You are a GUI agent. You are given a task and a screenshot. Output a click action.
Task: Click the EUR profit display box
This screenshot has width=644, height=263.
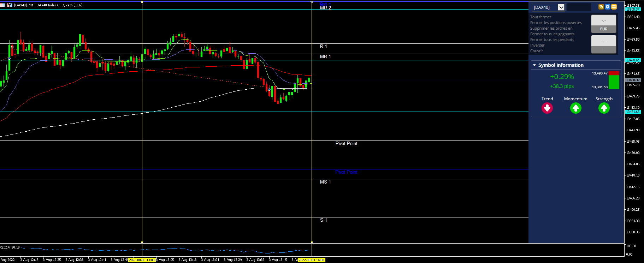(604, 24)
